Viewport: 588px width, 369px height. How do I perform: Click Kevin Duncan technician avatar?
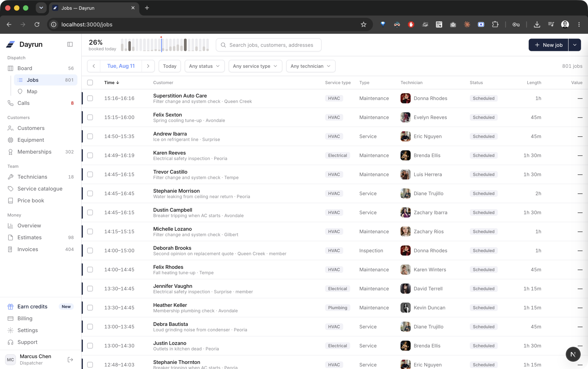pyautogui.click(x=405, y=307)
